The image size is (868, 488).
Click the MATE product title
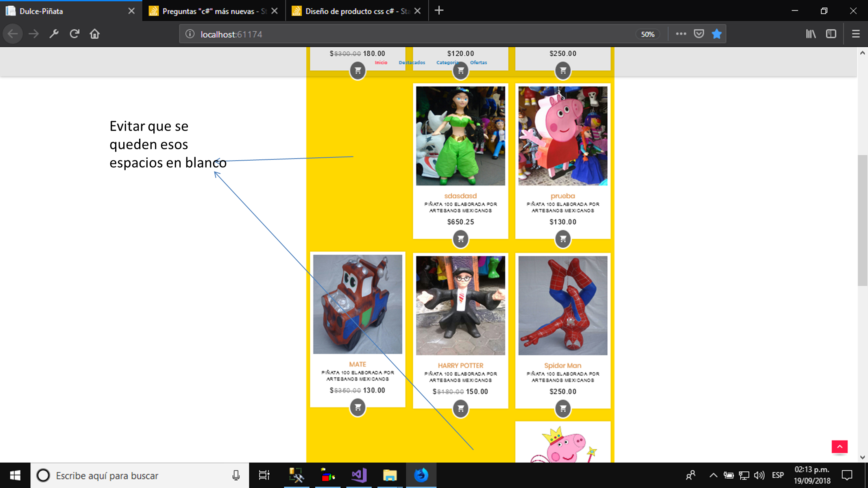point(358,364)
